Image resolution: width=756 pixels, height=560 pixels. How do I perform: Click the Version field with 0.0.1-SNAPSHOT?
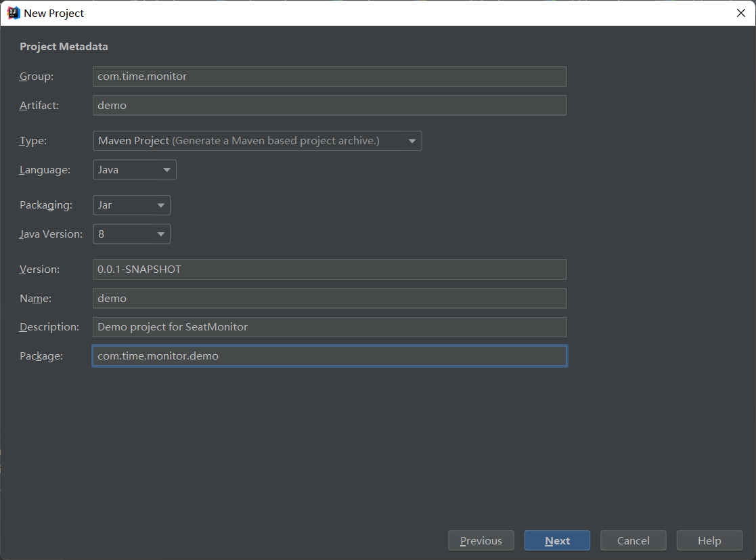pos(329,270)
